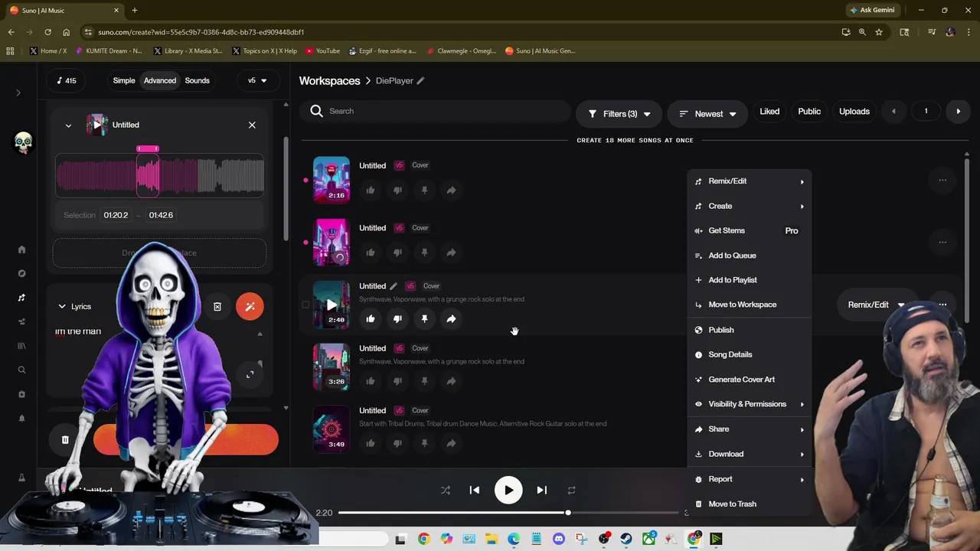
Task: Toggle shuffle playback
Action: pyautogui.click(x=446, y=491)
